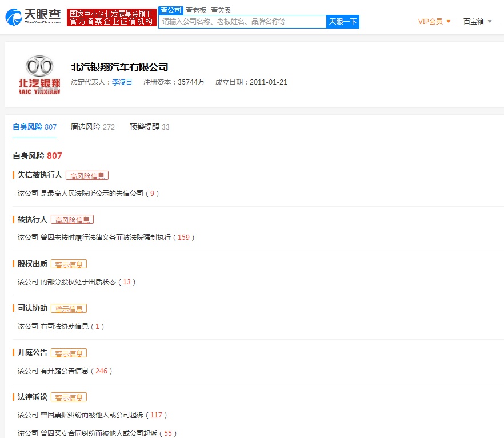Open the 买卖合同纠纷 lawsuit count (55)
This screenshot has height=438, width=504.
pyautogui.click(x=168, y=433)
